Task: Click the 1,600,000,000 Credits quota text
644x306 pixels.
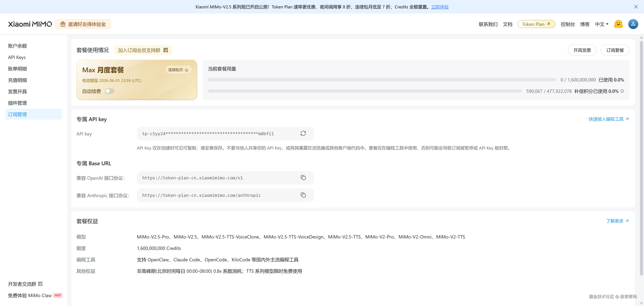Action: [x=159, y=248]
